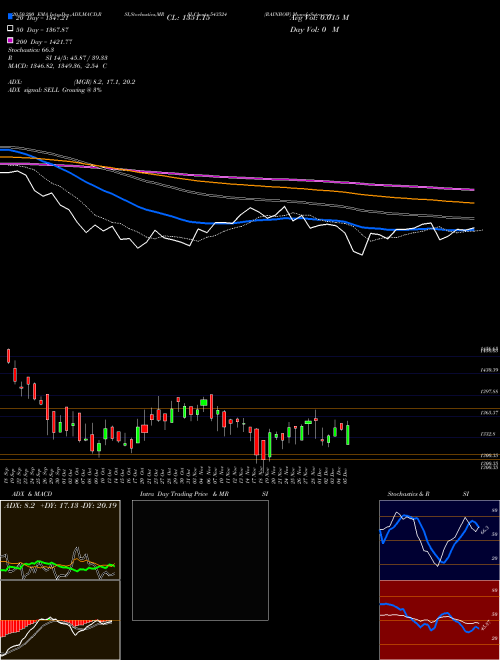Click the empty intraday price chart box
The image size is (500, 660).
200,560
